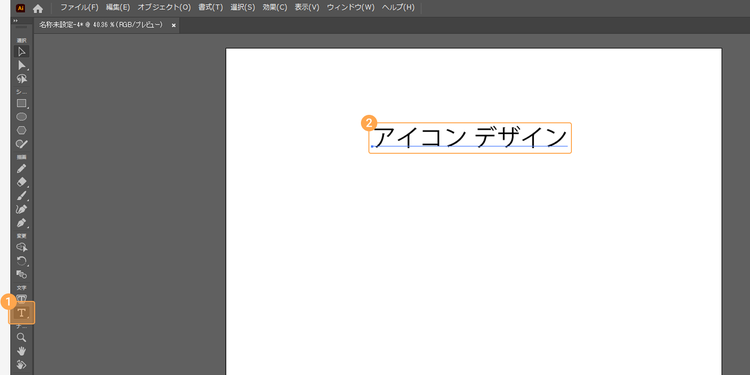Select the curved pen nib tool

(x=22, y=209)
